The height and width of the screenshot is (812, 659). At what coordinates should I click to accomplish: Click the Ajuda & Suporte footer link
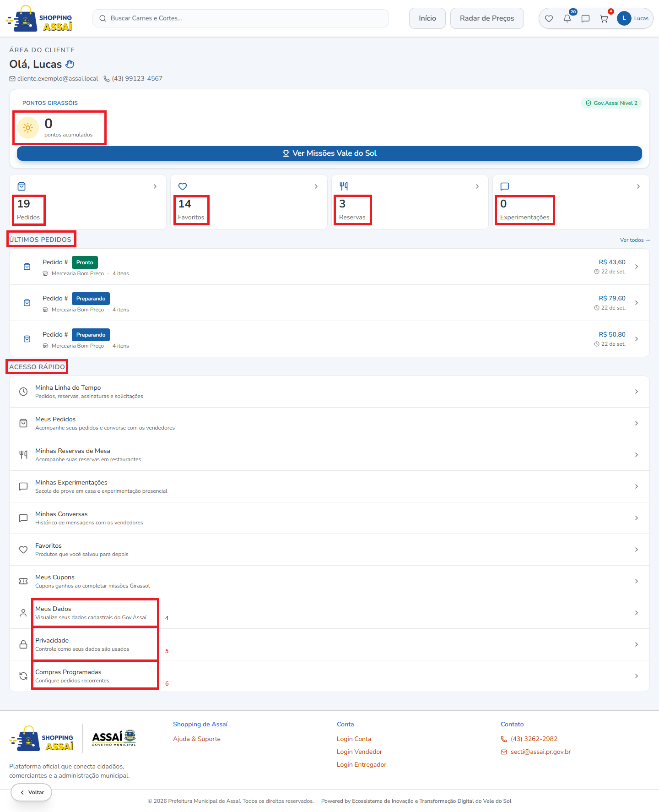tap(197, 739)
